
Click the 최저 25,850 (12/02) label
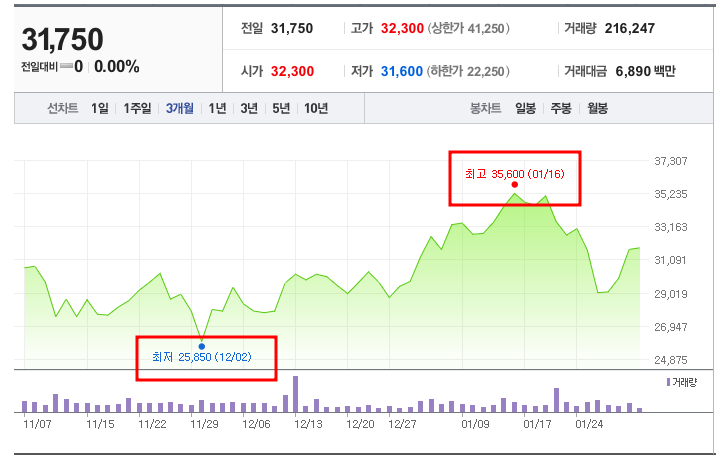tap(201, 357)
